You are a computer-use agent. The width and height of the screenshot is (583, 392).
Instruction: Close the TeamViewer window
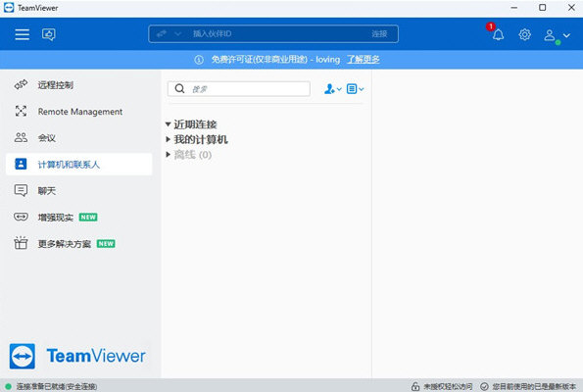click(x=571, y=8)
